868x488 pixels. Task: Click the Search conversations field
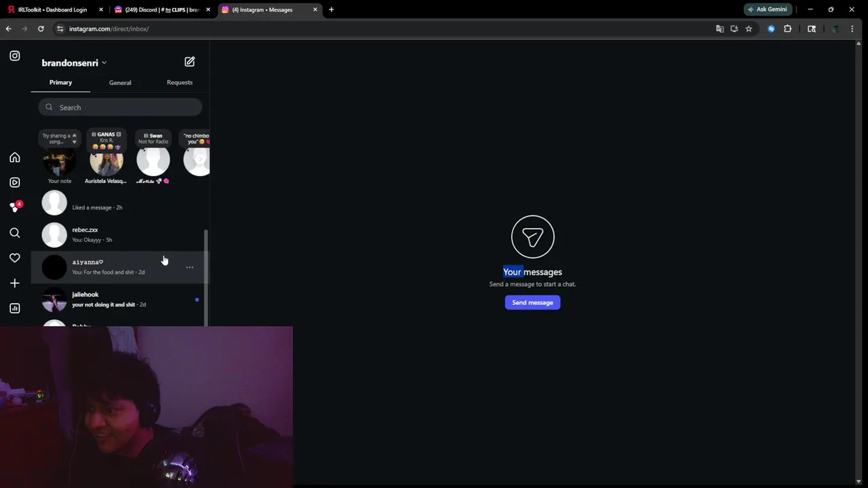[x=120, y=107]
